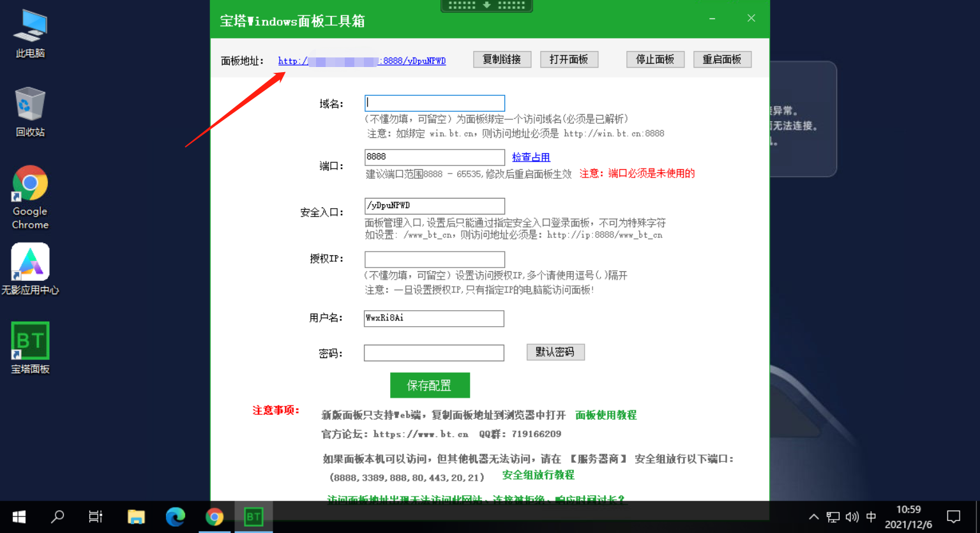Open the 安全组放行教程 link
980x533 pixels.
click(x=538, y=475)
